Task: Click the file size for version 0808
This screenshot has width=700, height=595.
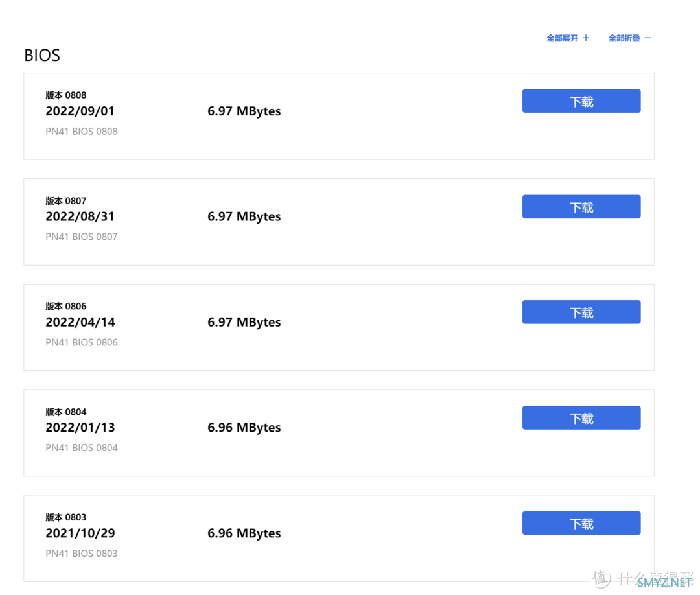Action: coord(244,111)
